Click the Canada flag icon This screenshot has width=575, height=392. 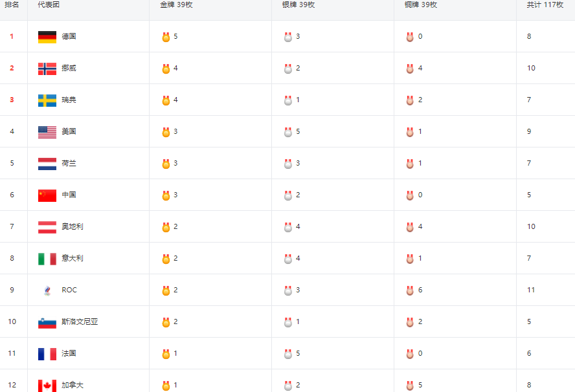pyautogui.click(x=47, y=386)
